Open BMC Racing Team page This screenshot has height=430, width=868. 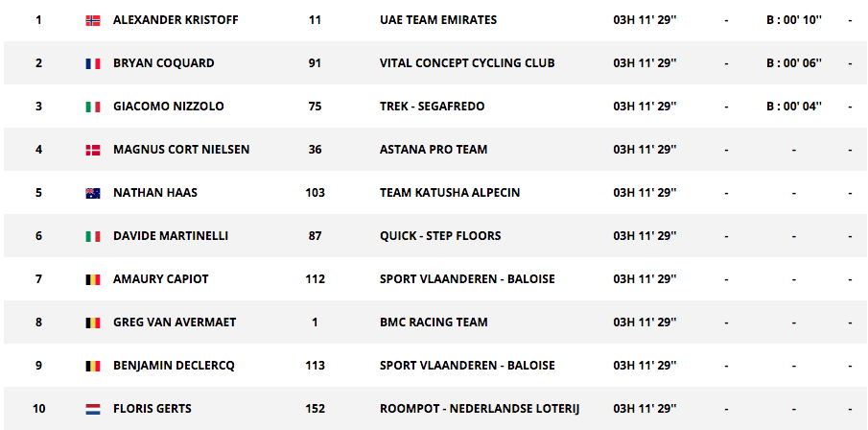(434, 322)
